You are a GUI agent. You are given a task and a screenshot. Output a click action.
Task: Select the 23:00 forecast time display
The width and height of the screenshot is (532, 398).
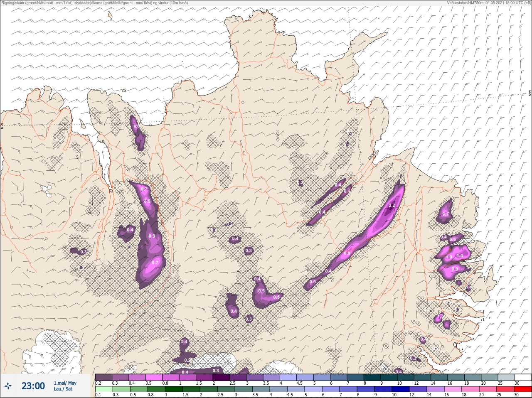(x=33, y=386)
